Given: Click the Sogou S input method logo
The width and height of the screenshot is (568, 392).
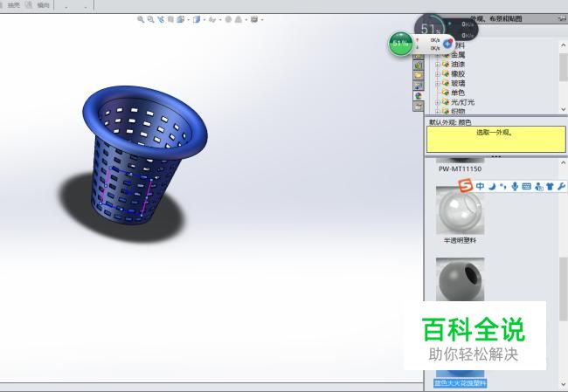Looking at the screenshot, I should [466, 186].
